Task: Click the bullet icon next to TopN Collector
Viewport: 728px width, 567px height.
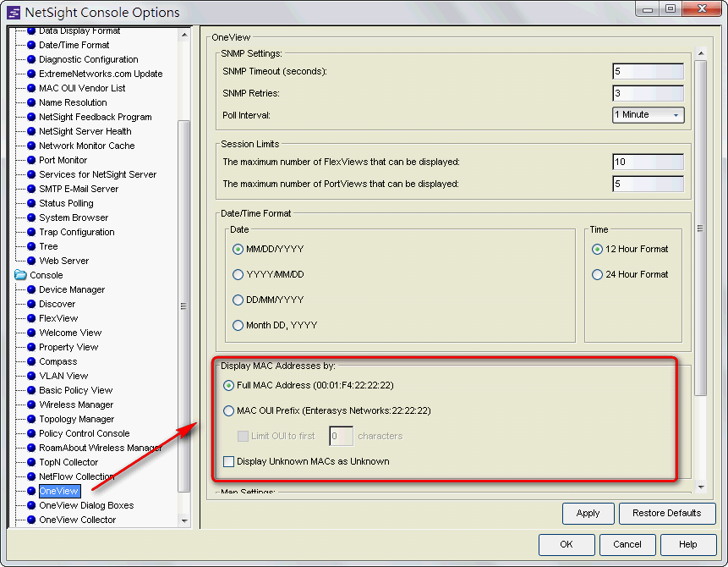Action: click(x=31, y=463)
